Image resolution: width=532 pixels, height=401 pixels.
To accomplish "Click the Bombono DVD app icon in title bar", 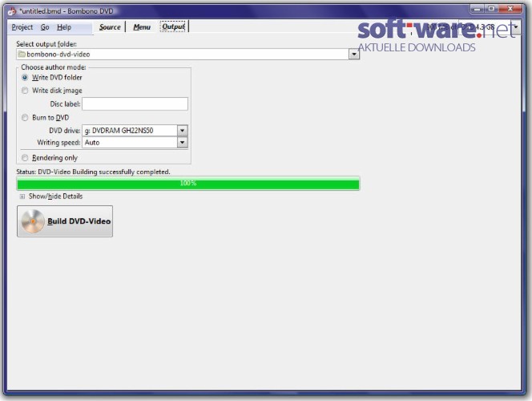I will 12,11.
